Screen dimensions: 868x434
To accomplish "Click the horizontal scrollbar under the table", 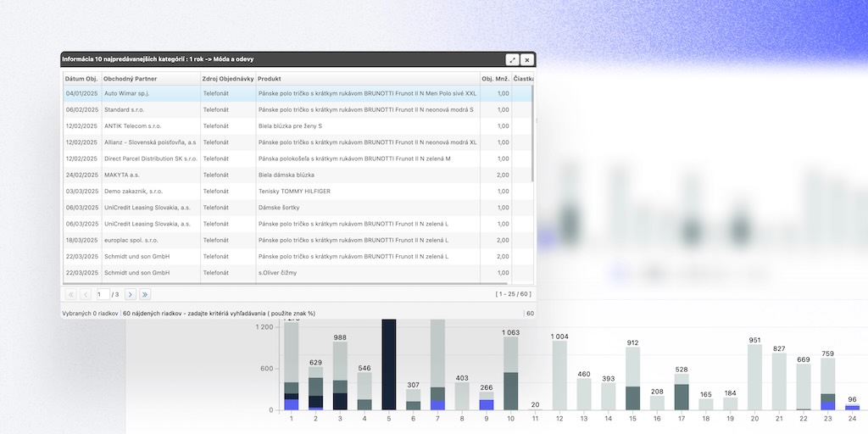I will 254,284.
